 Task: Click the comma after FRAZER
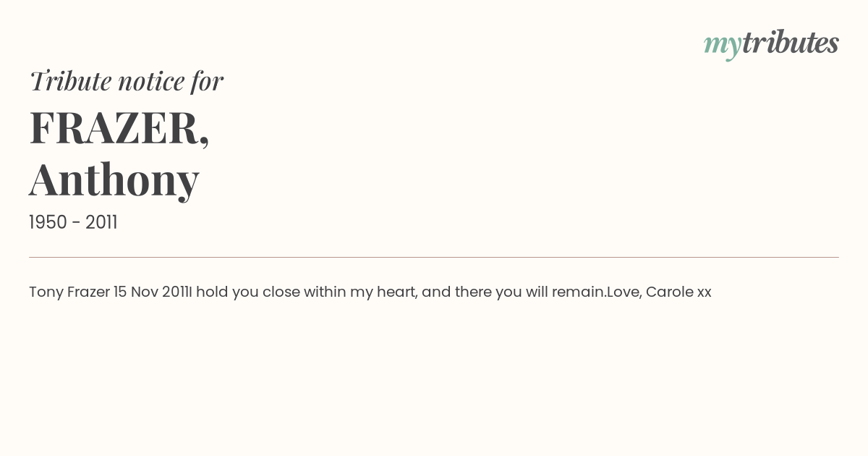(x=205, y=142)
